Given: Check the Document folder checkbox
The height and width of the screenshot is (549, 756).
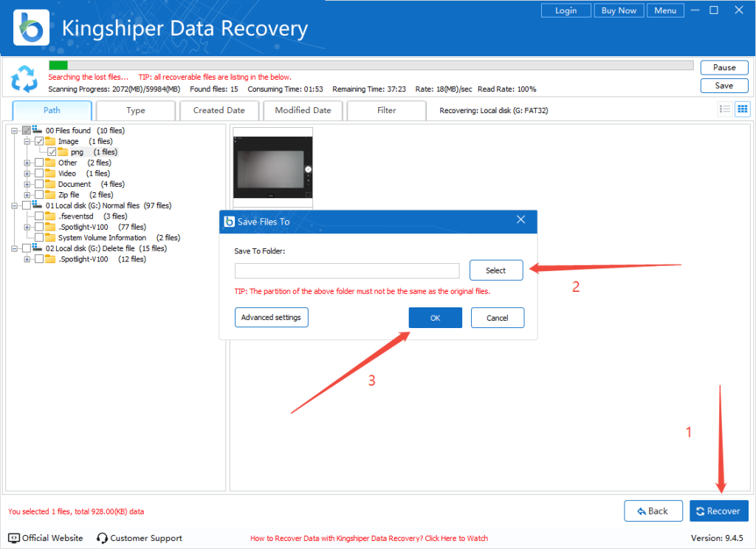Looking at the screenshot, I should [39, 184].
